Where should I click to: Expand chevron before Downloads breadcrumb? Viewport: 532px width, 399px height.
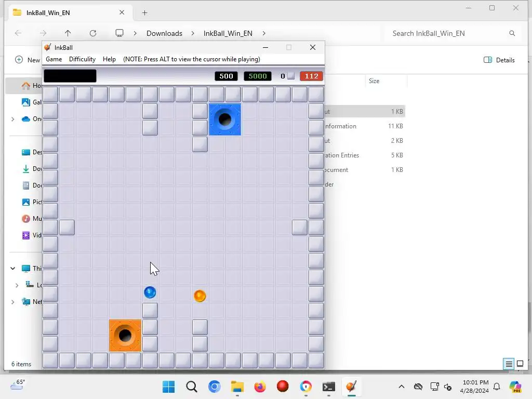coord(135,33)
